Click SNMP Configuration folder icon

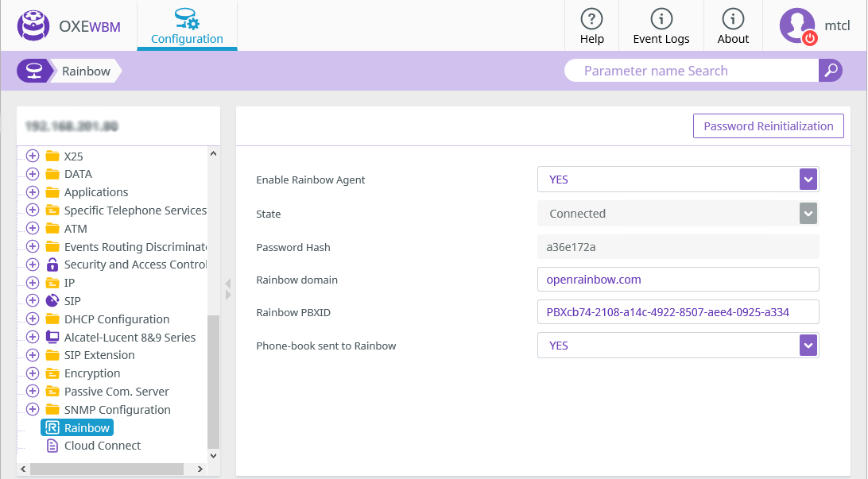pyautogui.click(x=52, y=410)
